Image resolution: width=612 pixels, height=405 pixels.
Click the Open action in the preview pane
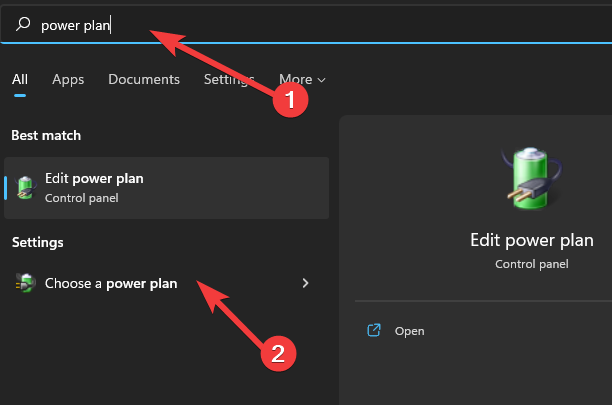[x=409, y=331]
